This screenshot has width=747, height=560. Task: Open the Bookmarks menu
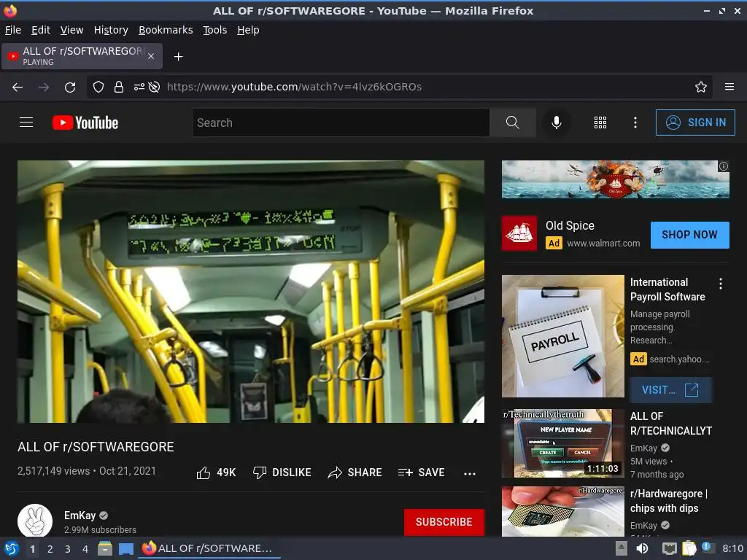pyautogui.click(x=166, y=30)
